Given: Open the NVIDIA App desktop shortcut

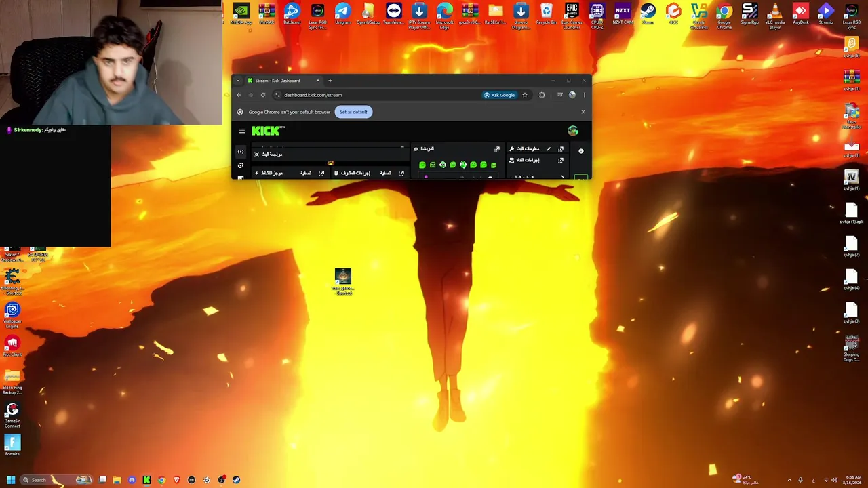Looking at the screenshot, I should pyautogui.click(x=241, y=15).
